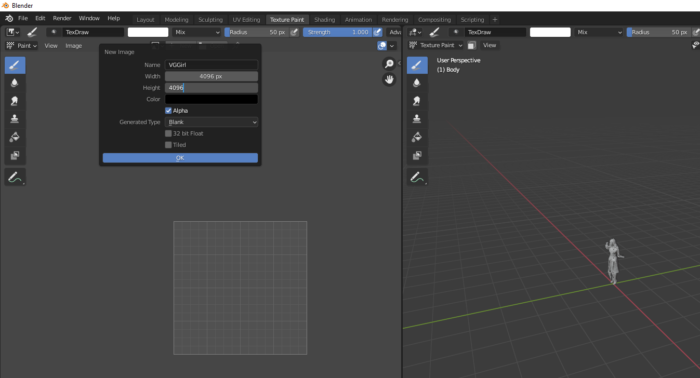Select the Annotate tool in 3D viewport
This screenshot has width=700, height=378.
tap(417, 177)
